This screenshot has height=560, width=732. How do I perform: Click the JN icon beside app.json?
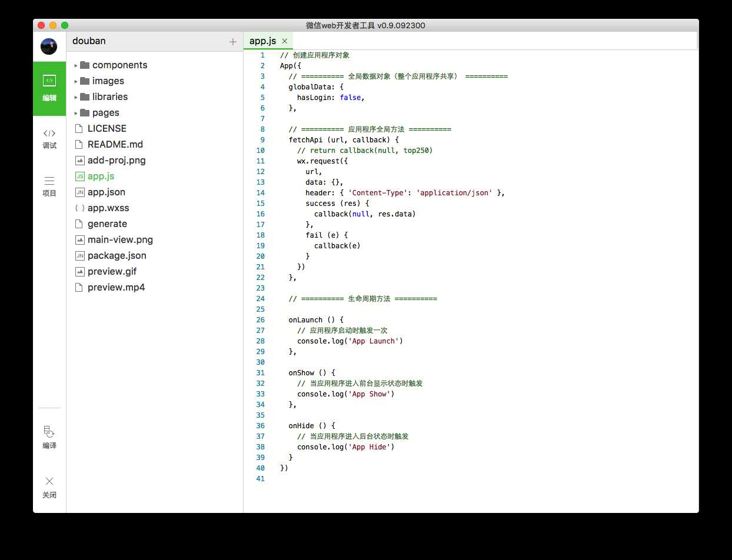coord(79,192)
